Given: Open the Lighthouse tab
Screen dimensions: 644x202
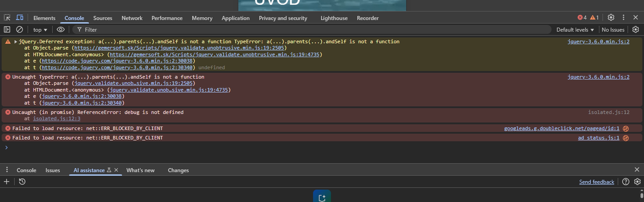Looking at the screenshot, I should (x=334, y=18).
